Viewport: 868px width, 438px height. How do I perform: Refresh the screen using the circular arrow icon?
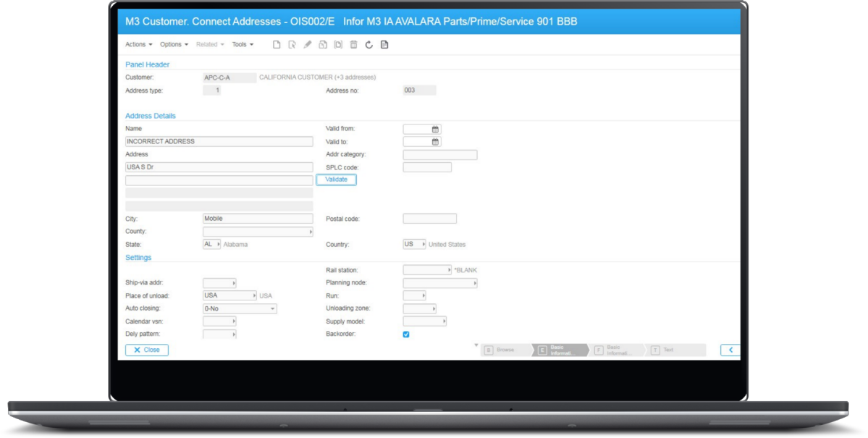click(x=368, y=45)
